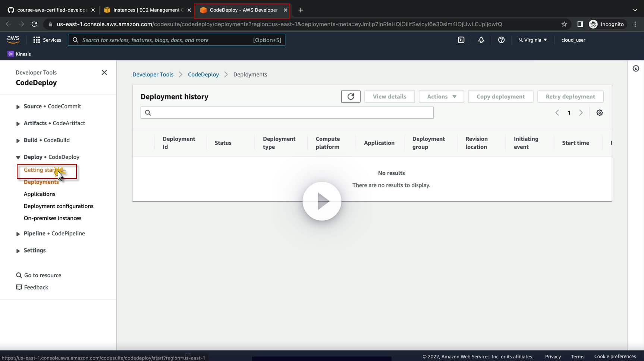Open the cloud_user account menu
Screen dimensions: 644x361
click(x=573, y=40)
